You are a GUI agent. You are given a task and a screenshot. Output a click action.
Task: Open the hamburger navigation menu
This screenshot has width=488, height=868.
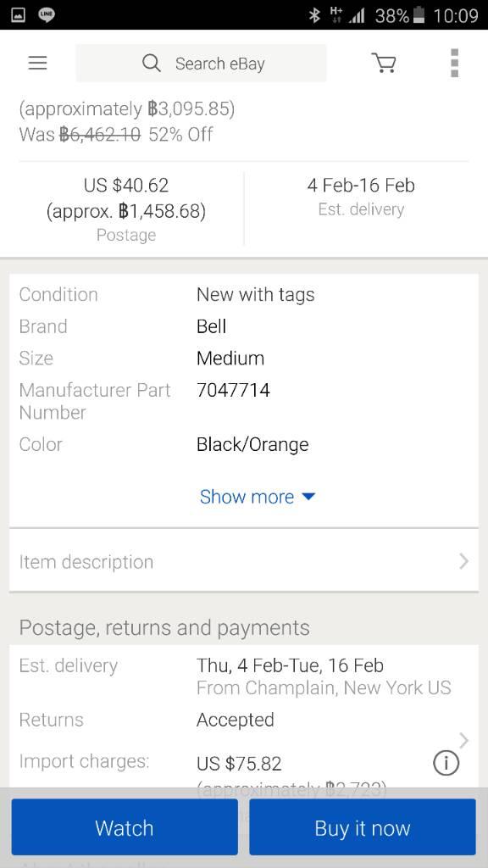coord(37,63)
